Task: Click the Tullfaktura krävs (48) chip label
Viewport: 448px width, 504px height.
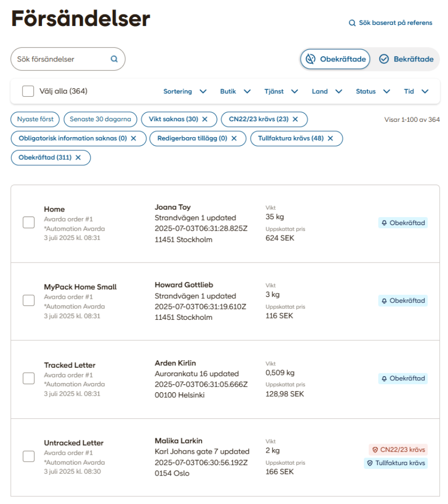Action: (291, 138)
